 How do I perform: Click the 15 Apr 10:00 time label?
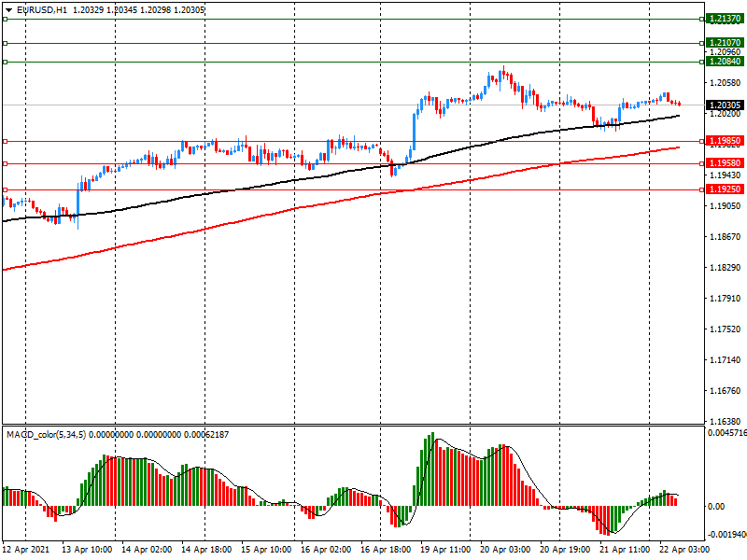266,550
